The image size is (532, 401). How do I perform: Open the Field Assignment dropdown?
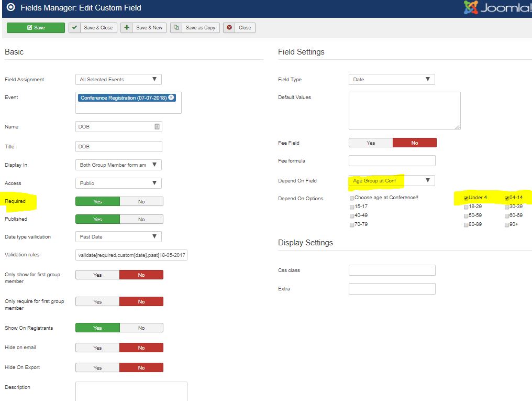pos(118,80)
